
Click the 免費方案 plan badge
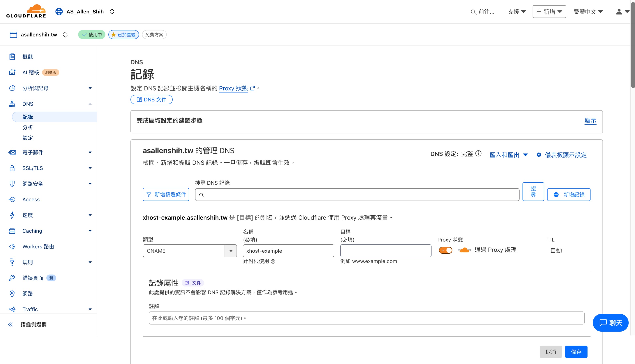154,34
